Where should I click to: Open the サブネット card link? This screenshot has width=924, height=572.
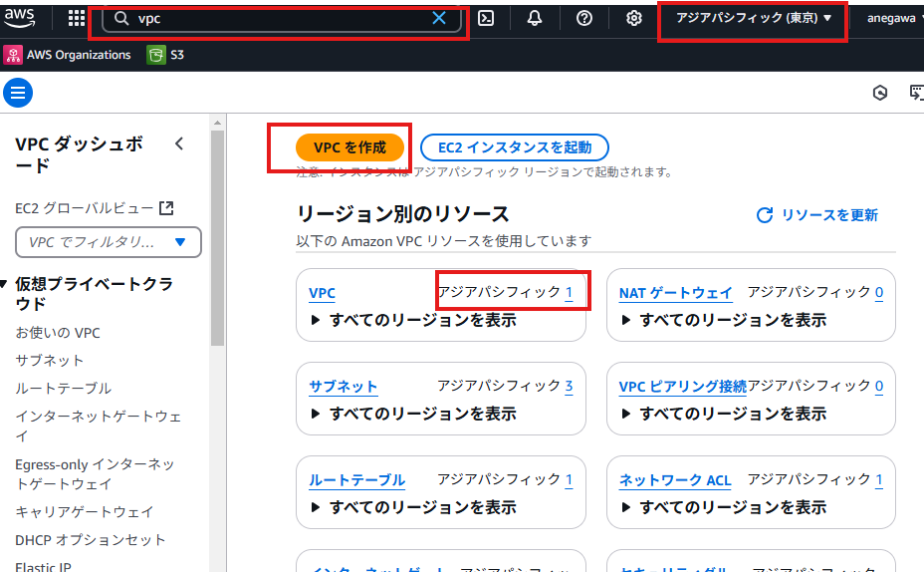coord(343,387)
